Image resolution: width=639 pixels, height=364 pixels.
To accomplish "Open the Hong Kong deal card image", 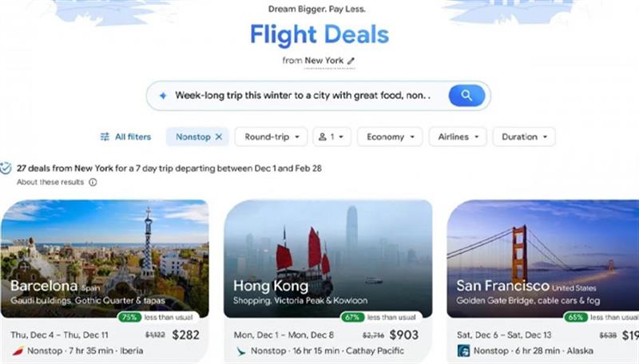I will click(x=328, y=259).
